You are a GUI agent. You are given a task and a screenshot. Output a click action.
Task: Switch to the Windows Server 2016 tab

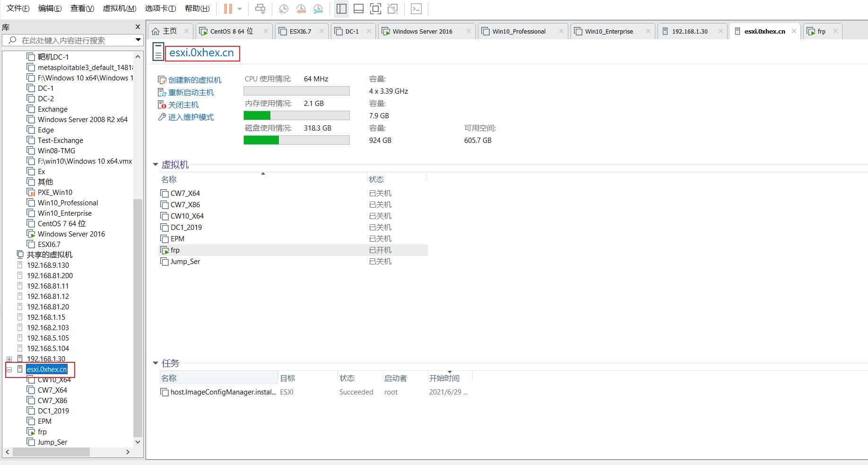(422, 31)
